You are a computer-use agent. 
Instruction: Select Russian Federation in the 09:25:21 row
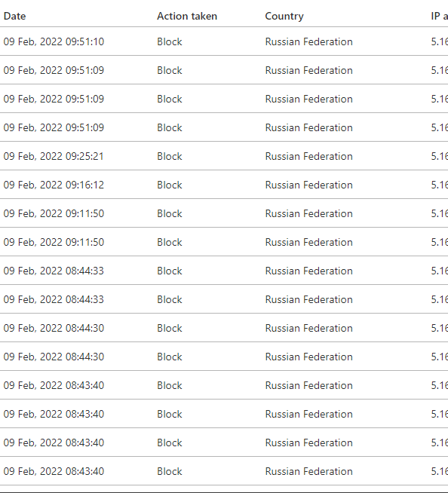point(308,156)
